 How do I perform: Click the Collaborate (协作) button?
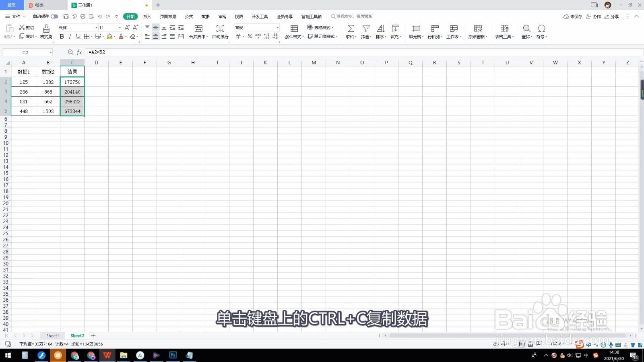click(594, 16)
